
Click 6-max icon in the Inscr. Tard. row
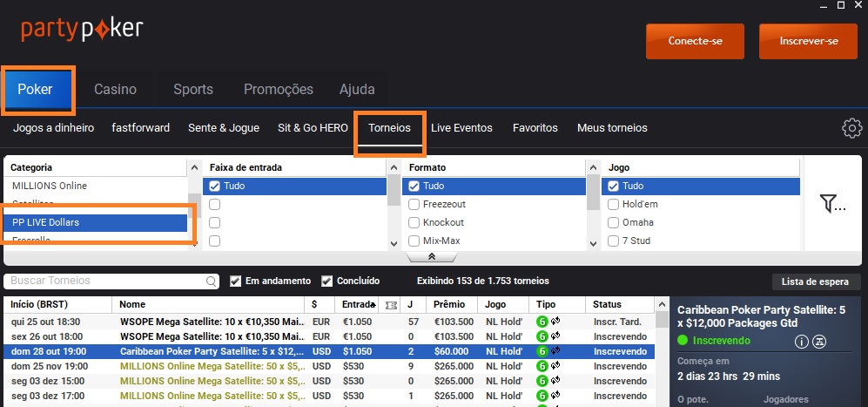tap(542, 322)
